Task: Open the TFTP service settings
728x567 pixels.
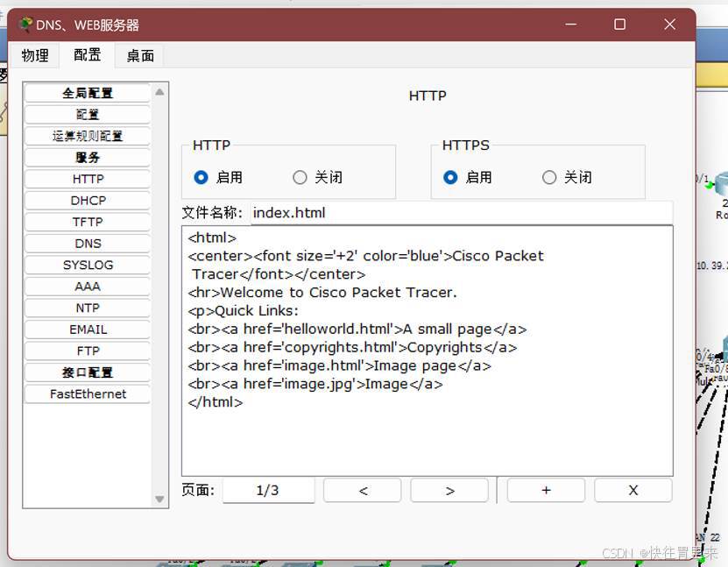Action: coord(88,222)
